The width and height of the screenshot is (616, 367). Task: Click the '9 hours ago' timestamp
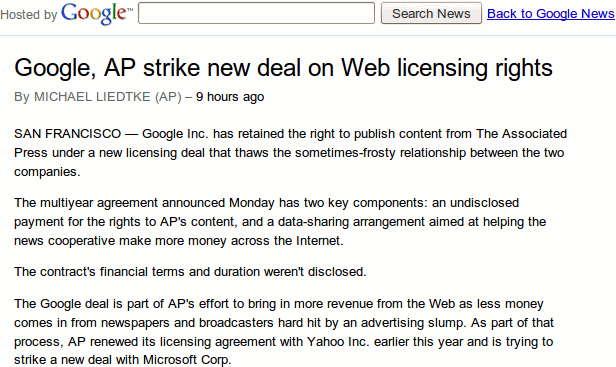click(x=230, y=97)
